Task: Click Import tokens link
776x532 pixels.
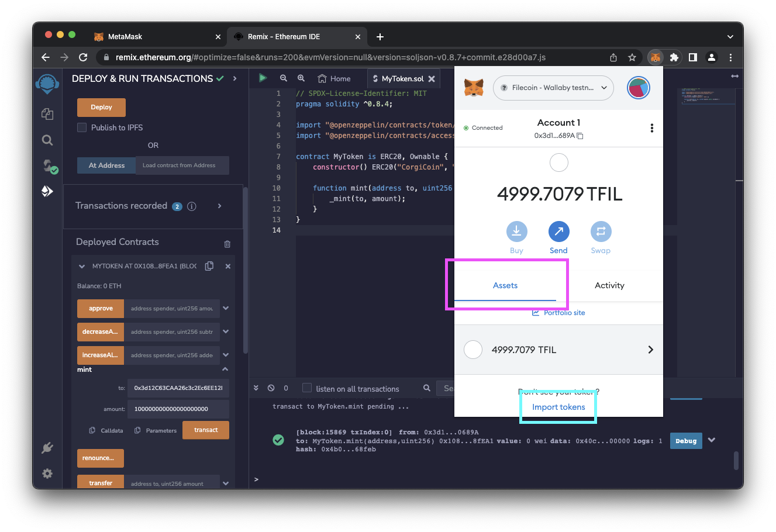Action: pos(558,407)
